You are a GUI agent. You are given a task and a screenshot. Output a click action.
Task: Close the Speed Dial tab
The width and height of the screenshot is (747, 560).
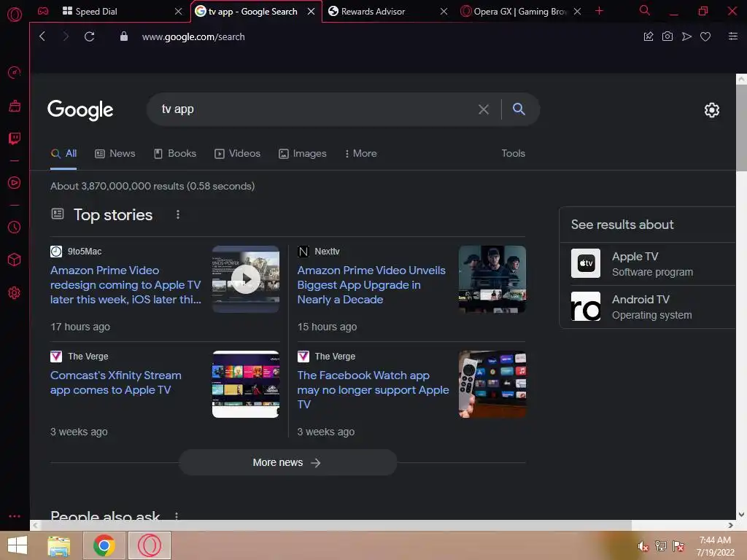178,11
